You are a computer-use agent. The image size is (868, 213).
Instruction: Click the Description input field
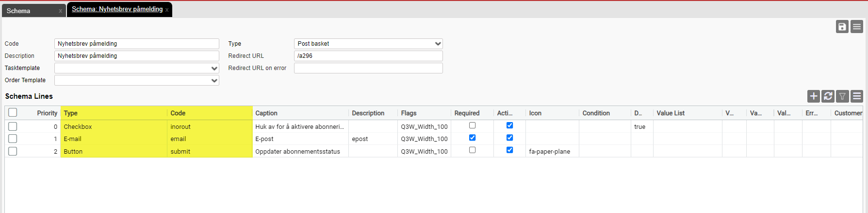click(137, 56)
